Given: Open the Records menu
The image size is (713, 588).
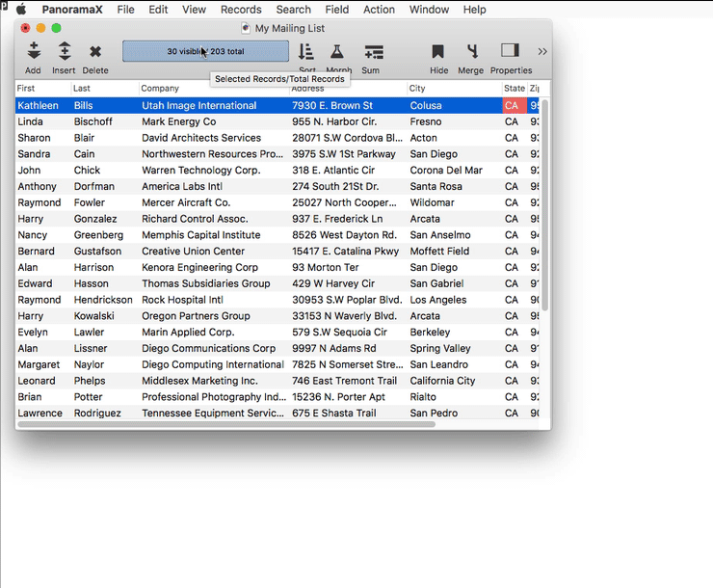Looking at the screenshot, I should [x=241, y=10].
